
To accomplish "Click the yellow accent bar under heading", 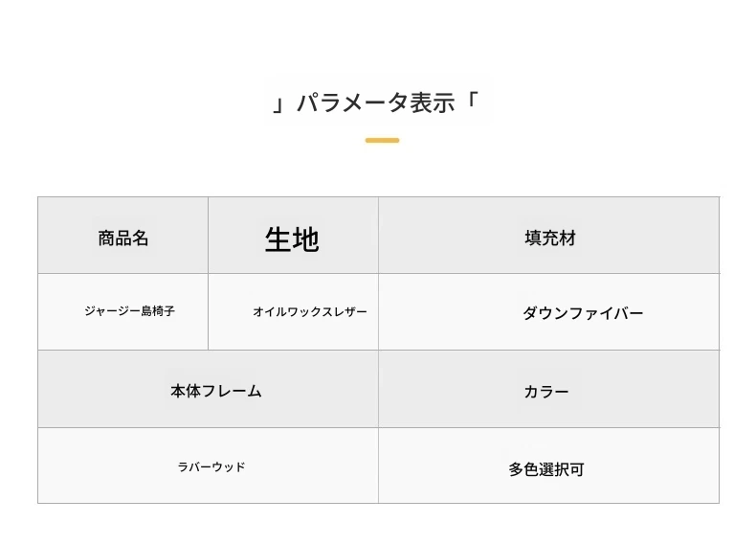I will tap(382, 141).
